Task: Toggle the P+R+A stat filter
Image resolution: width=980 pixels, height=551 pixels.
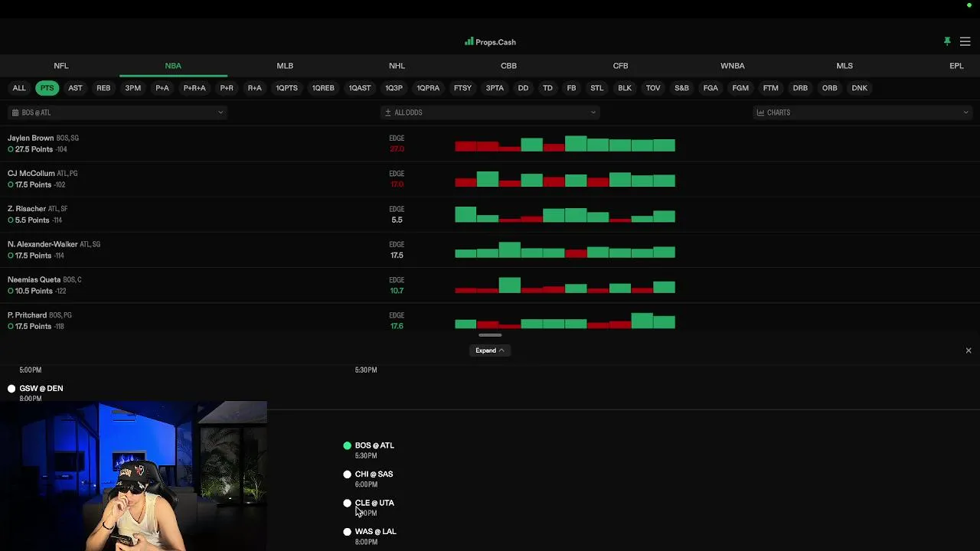Action: pyautogui.click(x=194, y=88)
